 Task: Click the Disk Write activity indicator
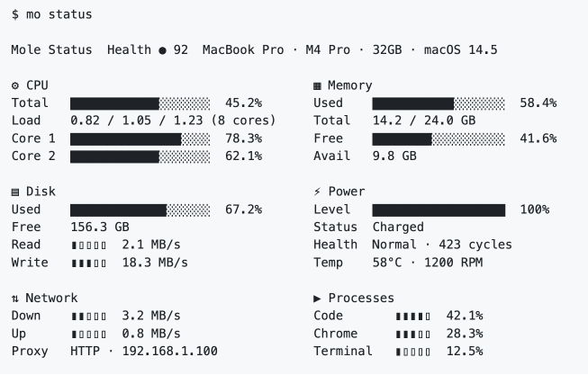[88, 263]
